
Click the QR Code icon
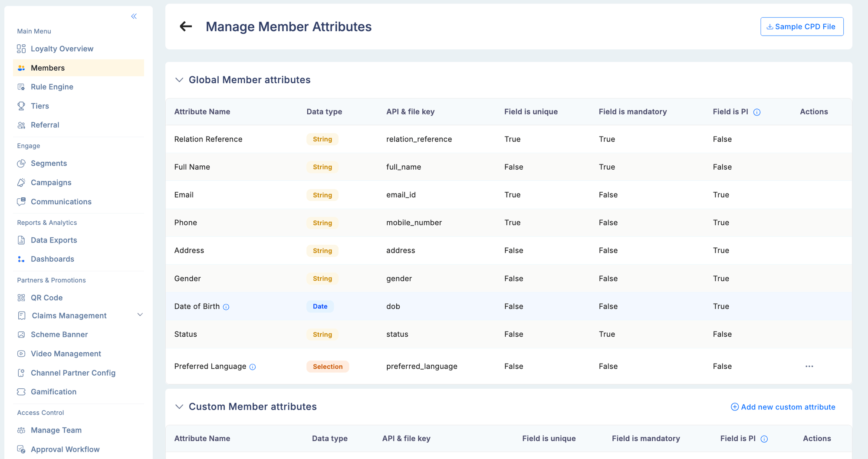pyautogui.click(x=21, y=298)
